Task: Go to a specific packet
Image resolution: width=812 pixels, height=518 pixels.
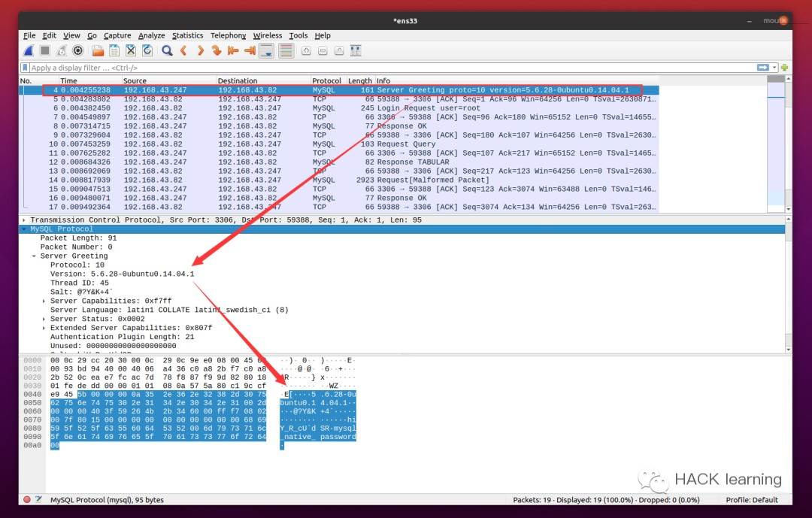Action: (217, 50)
